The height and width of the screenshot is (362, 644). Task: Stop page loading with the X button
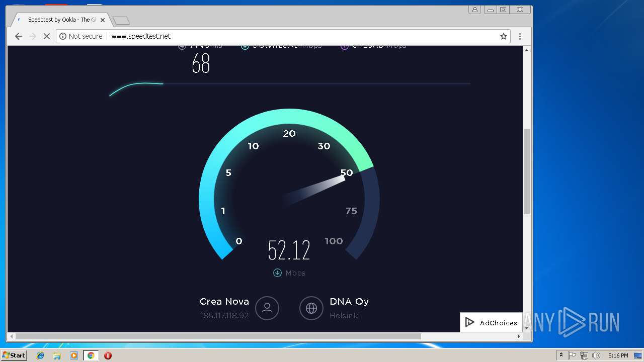(47, 36)
